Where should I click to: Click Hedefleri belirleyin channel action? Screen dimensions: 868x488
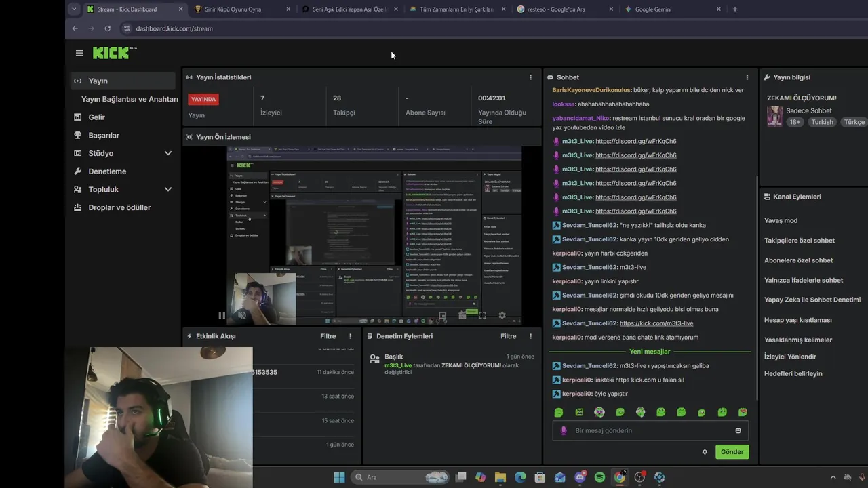(793, 373)
